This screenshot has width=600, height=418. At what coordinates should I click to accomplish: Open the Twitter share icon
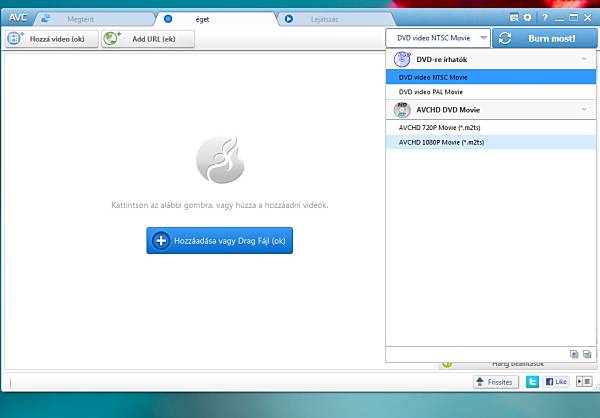[532, 382]
